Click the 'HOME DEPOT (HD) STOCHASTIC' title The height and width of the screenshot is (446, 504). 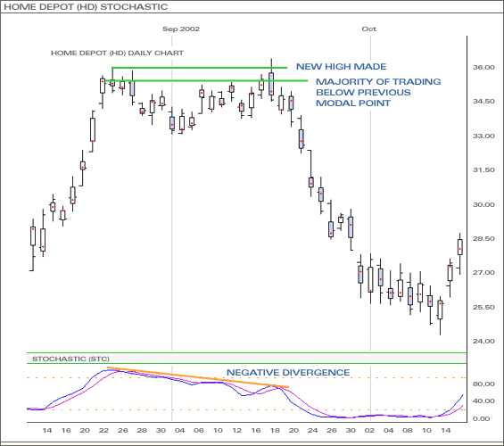(86, 7)
